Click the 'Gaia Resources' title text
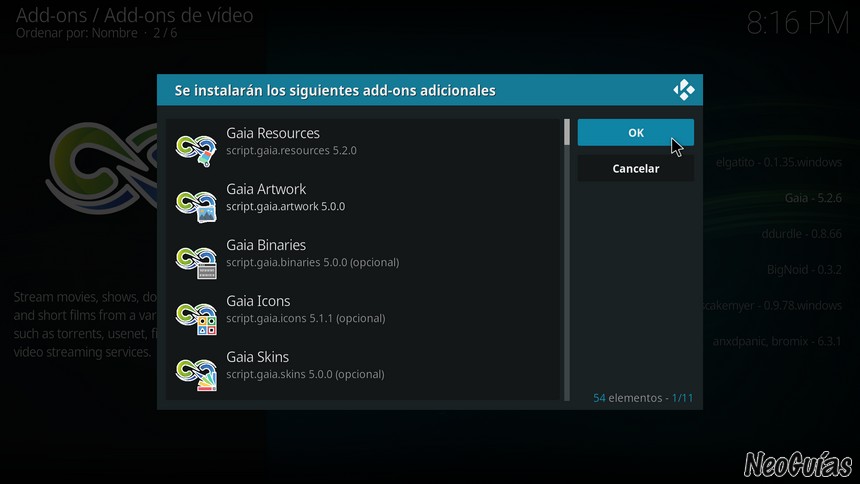Viewport: 860px width, 484px height. (x=273, y=133)
